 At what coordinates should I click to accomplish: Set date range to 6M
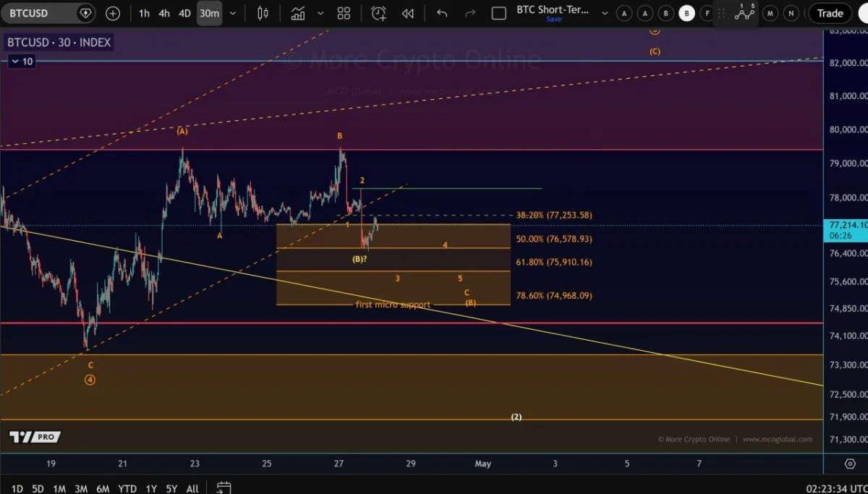click(x=103, y=488)
